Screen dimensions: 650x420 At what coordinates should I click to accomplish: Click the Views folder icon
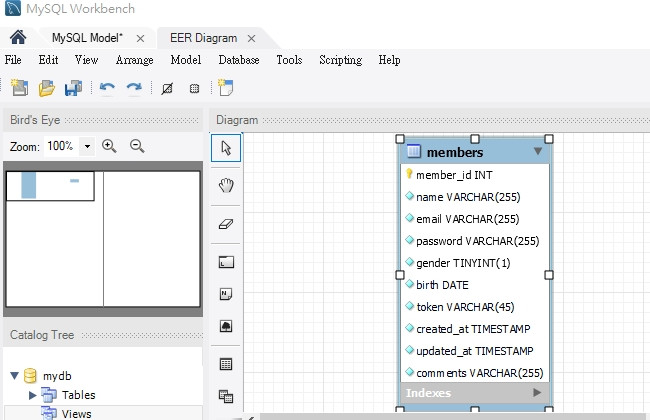pyautogui.click(x=49, y=413)
